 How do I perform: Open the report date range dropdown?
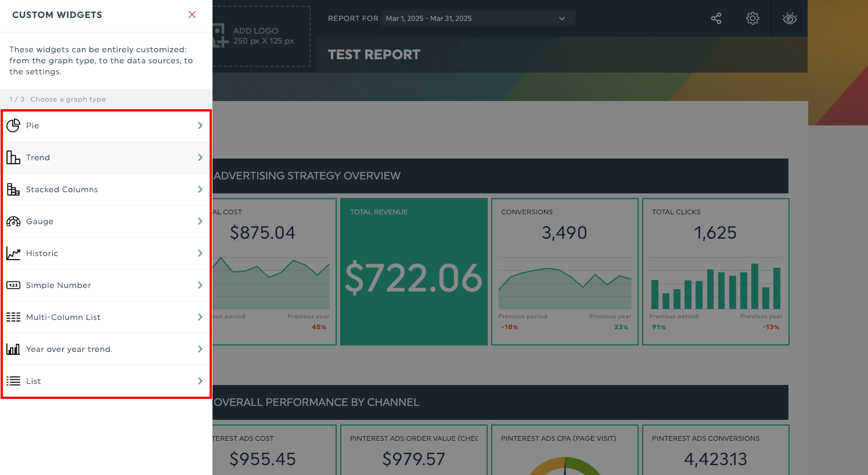[477, 18]
